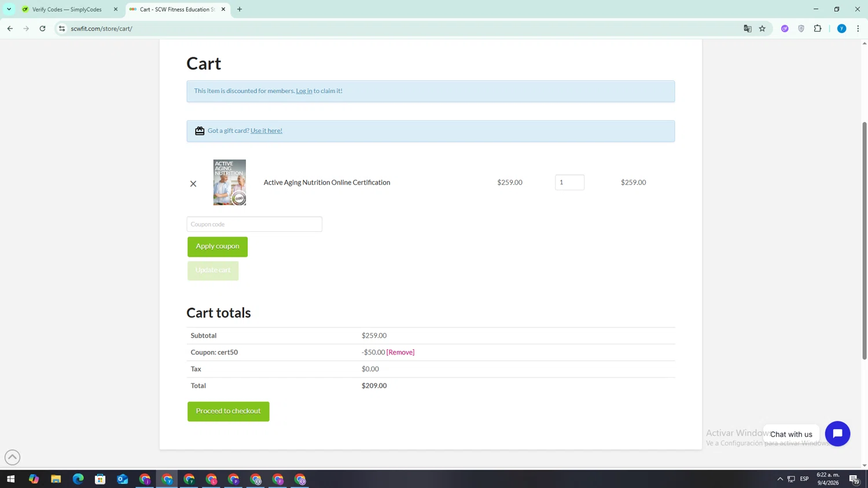Click the Tax value $0.00

tap(370, 369)
